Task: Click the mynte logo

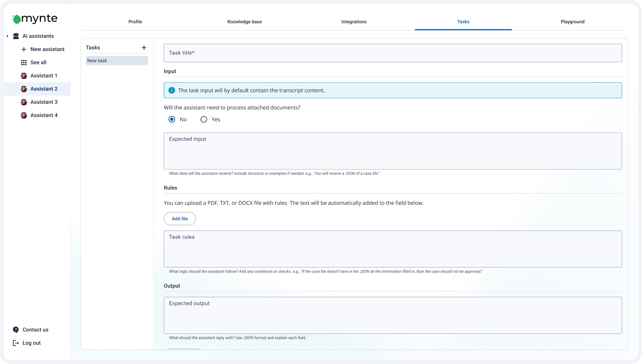Action: coord(35,19)
